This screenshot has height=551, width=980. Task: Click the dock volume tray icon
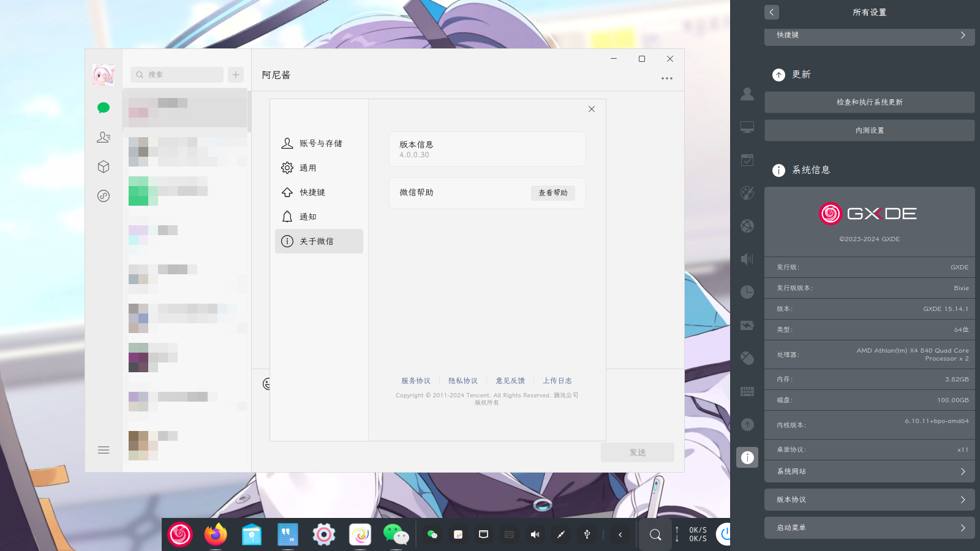pos(535,534)
